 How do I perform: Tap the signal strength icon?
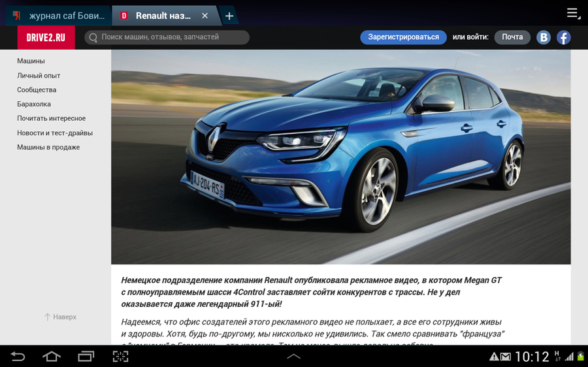point(569,357)
